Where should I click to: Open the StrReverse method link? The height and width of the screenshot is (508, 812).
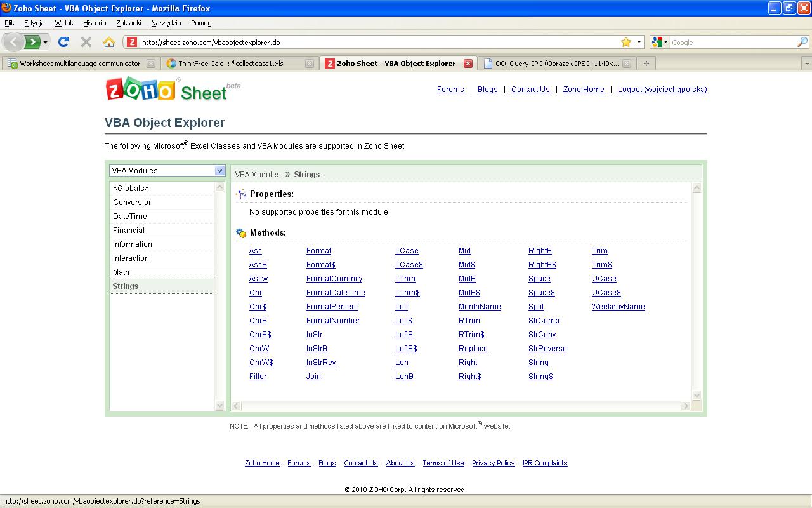[547, 349]
